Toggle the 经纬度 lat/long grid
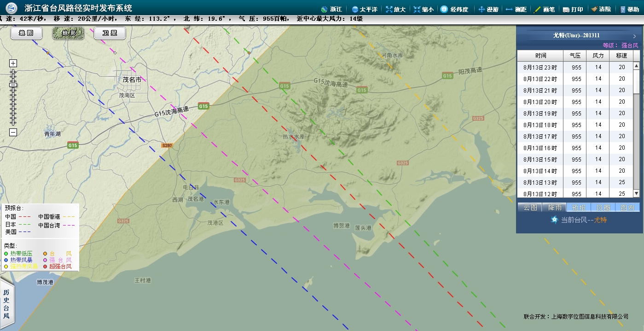Image resolution: width=644 pixels, height=331 pixels. [454, 9]
